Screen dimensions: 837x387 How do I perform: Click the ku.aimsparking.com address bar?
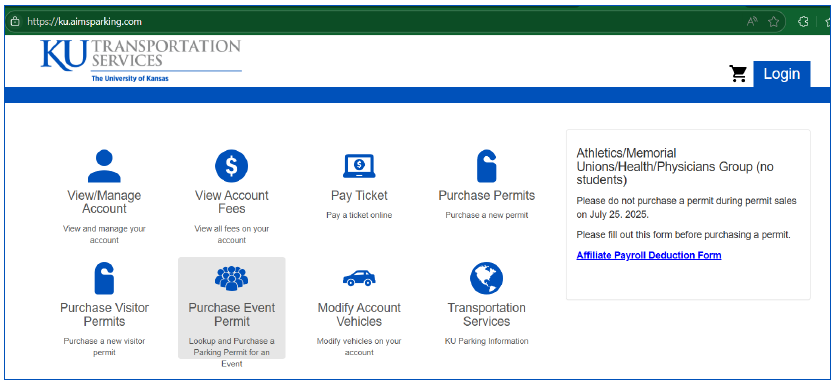point(395,22)
